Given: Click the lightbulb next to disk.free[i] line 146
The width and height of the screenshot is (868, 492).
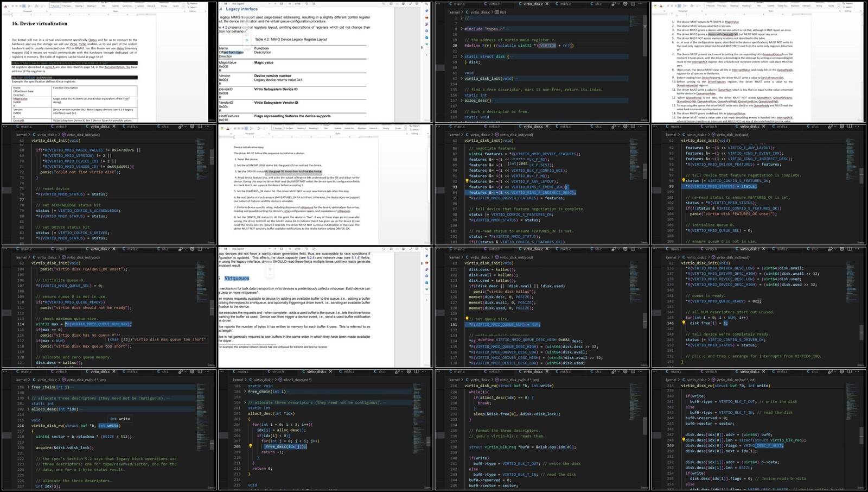Looking at the screenshot, I should click(684, 323).
